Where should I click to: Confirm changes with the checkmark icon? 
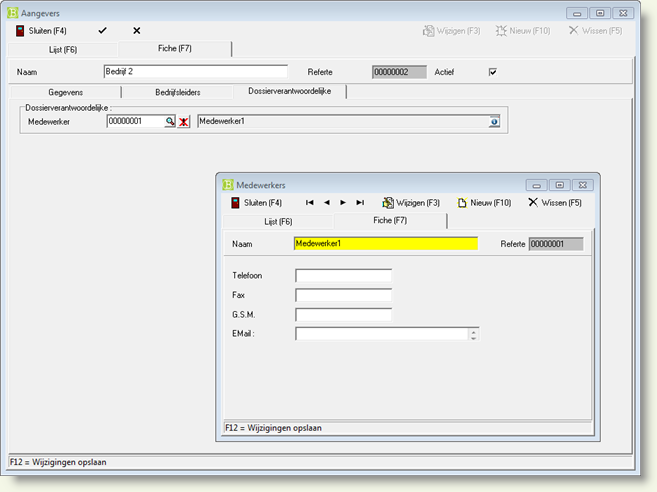[102, 31]
